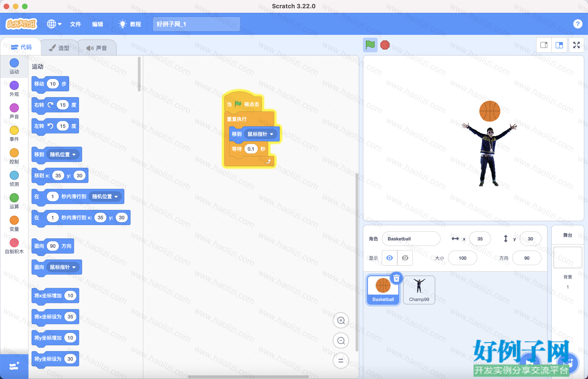Select the 自制积木 my blocks category

14,246
